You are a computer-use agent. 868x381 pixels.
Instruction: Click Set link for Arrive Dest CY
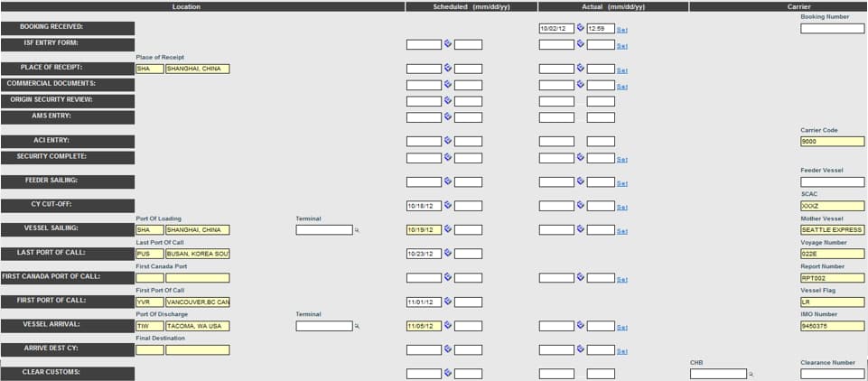(621, 351)
